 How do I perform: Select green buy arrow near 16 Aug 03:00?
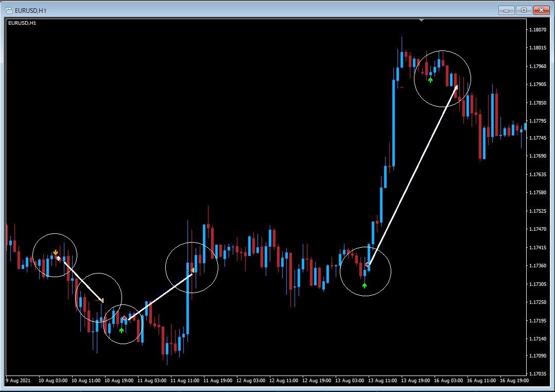[430, 80]
